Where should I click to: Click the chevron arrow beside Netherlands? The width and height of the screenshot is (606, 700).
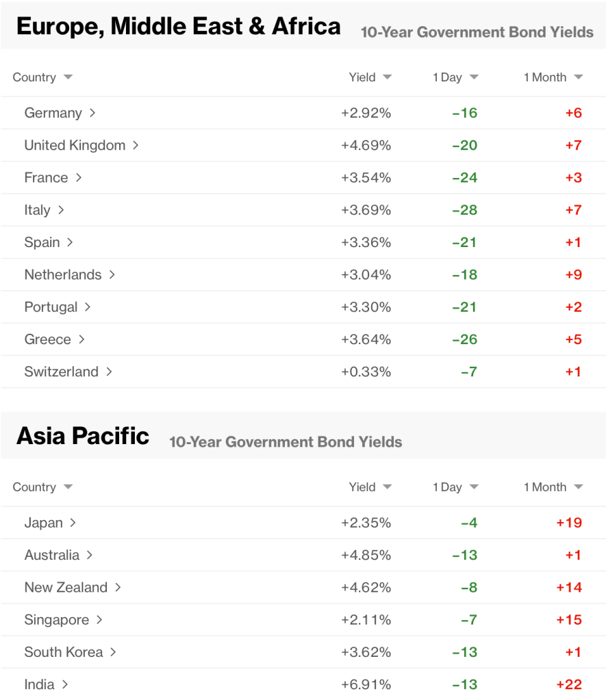(x=112, y=274)
